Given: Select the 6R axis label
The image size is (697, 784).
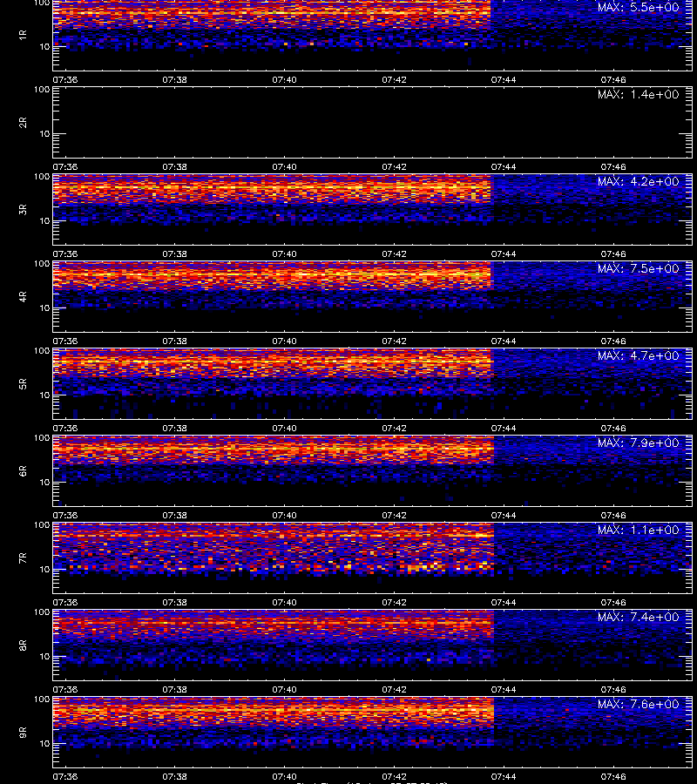Looking at the screenshot, I should point(23,471).
